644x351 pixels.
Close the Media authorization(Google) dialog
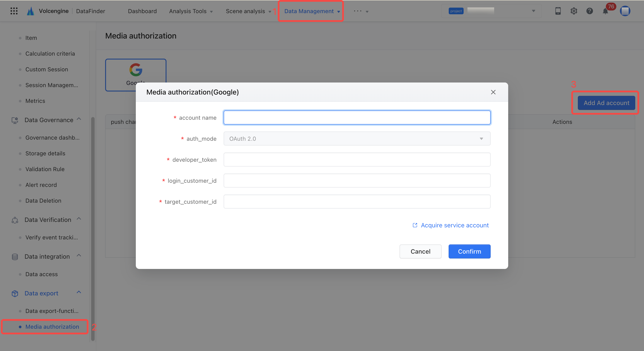click(x=493, y=92)
